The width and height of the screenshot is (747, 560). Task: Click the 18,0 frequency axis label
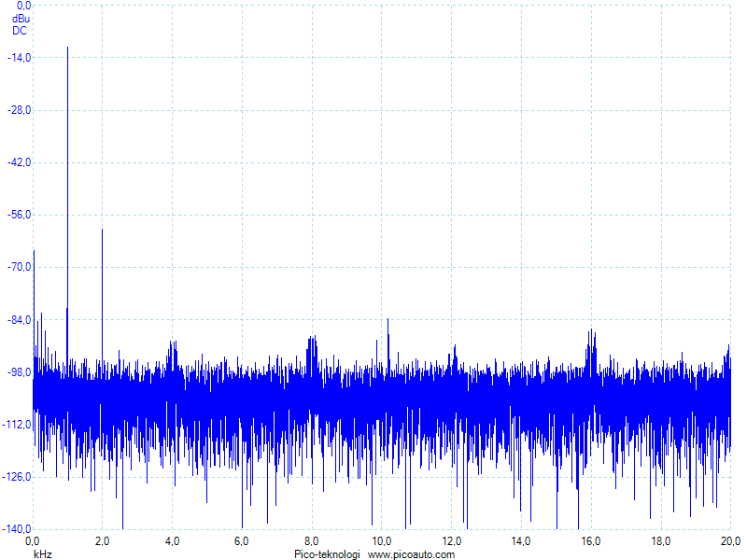point(660,541)
